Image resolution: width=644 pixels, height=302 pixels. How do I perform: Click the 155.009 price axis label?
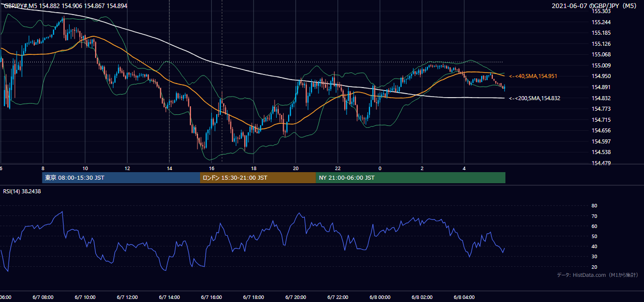click(601, 65)
